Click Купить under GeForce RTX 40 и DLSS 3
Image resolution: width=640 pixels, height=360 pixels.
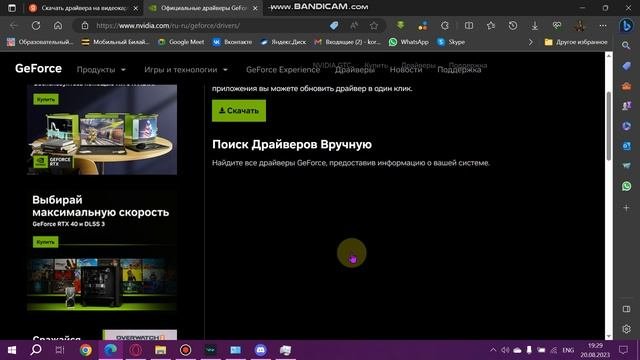pos(45,242)
